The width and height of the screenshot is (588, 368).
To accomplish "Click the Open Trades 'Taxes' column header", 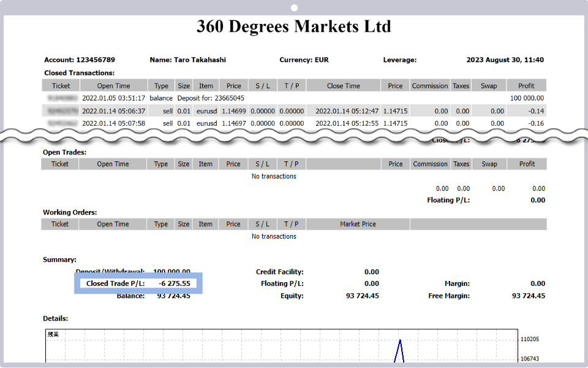I will [461, 164].
